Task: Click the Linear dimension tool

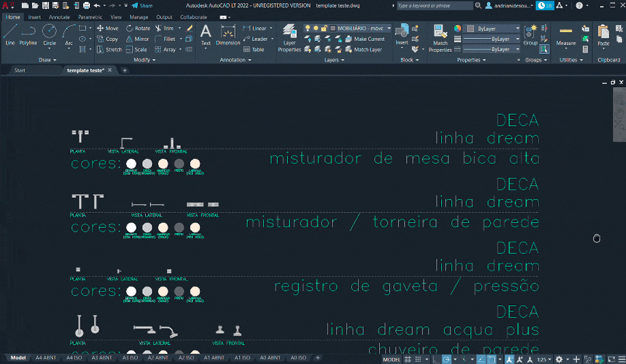Action: (255, 29)
